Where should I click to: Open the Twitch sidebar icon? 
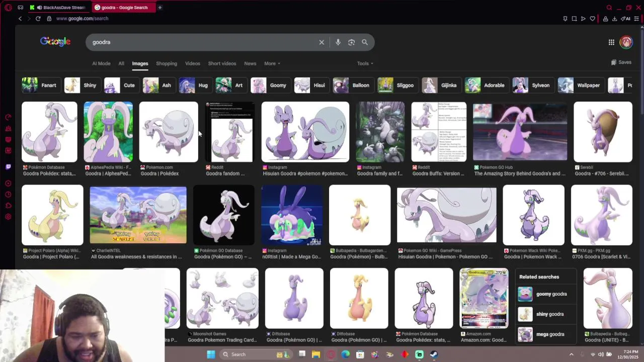[x=8, y=166]
